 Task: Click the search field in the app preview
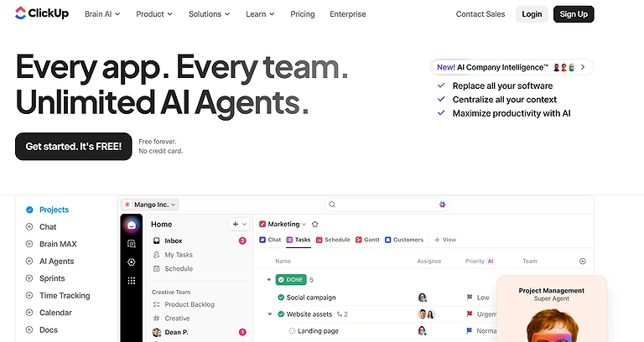tap(387, 205)
